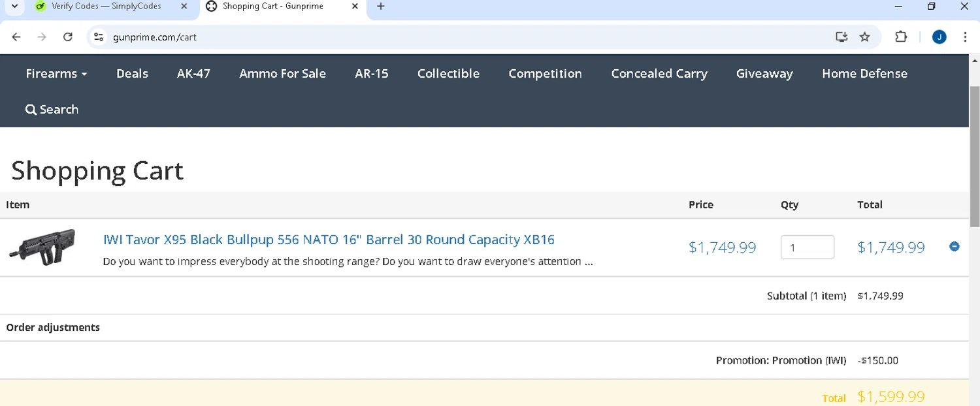View site information icon beside URL
The width and height of the screenshot is (980, 406).
coord(99,37)
